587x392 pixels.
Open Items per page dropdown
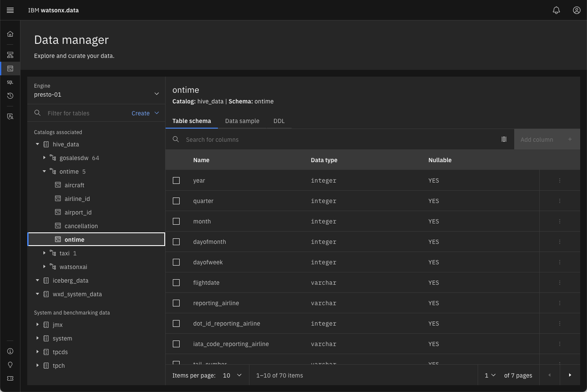tap(232, 375)
